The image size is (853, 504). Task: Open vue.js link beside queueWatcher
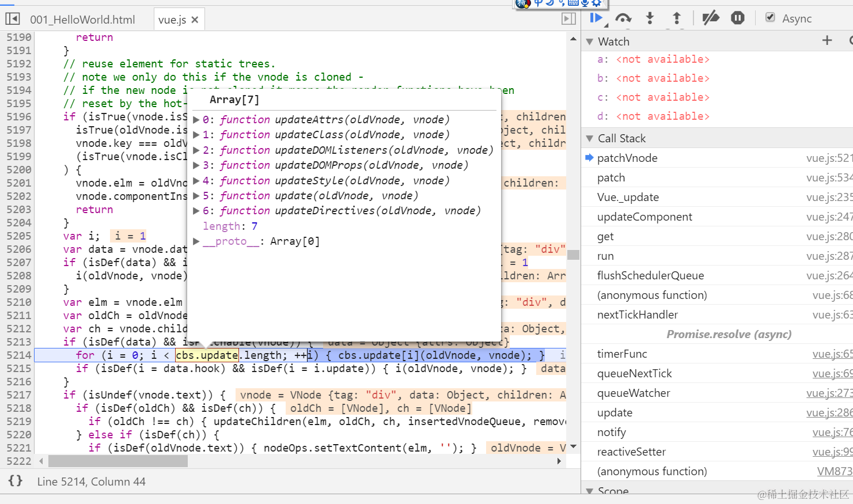click(830, 393)
